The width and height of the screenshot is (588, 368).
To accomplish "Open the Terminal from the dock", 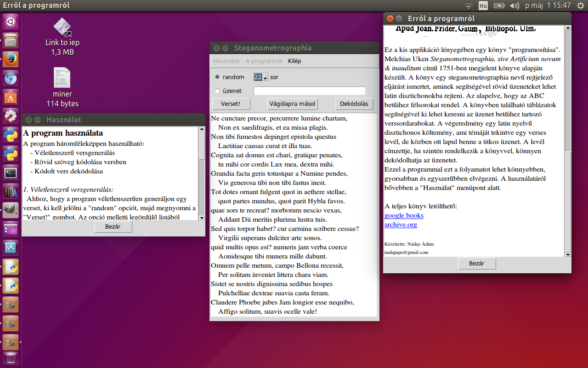I will (x=10, y=173).
